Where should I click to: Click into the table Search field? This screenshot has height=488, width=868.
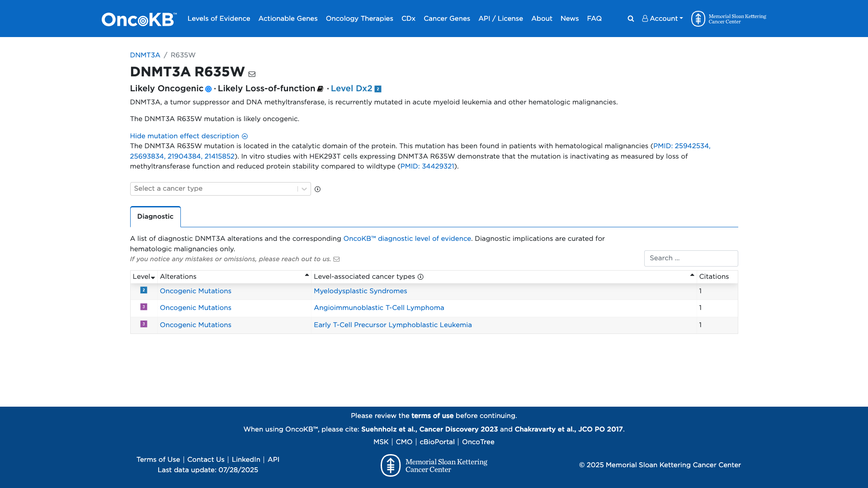pos(691,258)
